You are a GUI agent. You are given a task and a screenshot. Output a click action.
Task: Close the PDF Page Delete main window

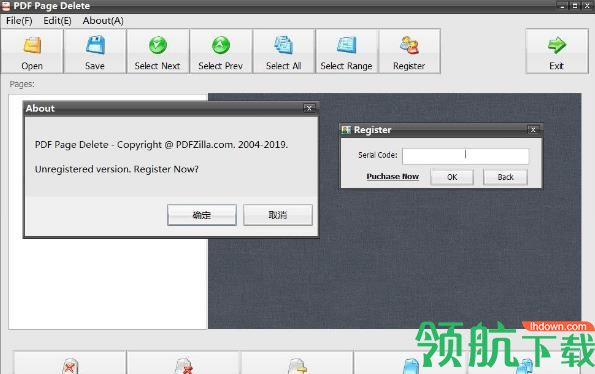pyautogui.click(x=587, y=6)
